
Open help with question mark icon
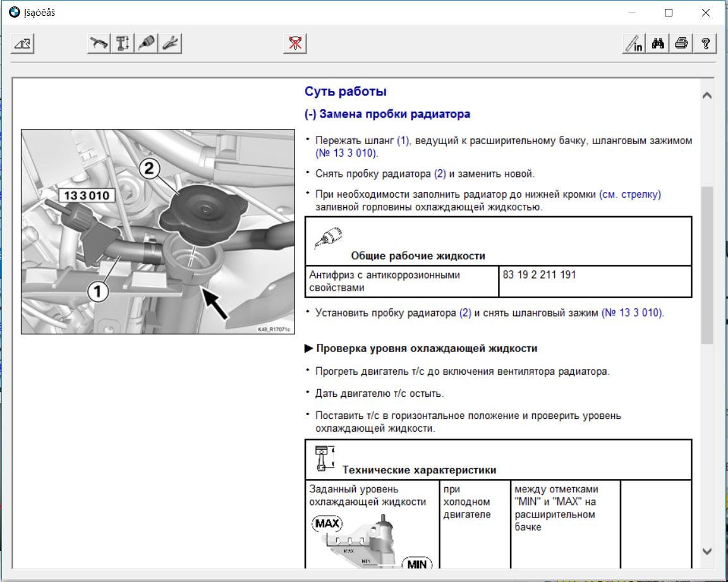click(705, 44)
